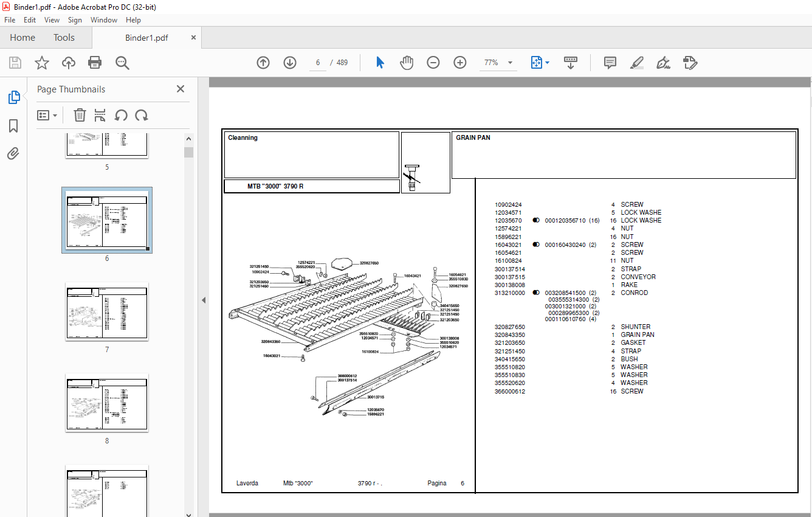Activate the Hand pan tool
The height and width of the screenshot is (517, 812).
pyautogui.click(x=407, y=63)
